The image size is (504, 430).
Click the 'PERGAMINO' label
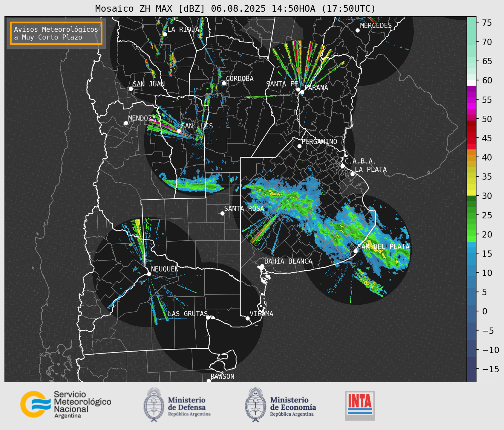[319, 141]
